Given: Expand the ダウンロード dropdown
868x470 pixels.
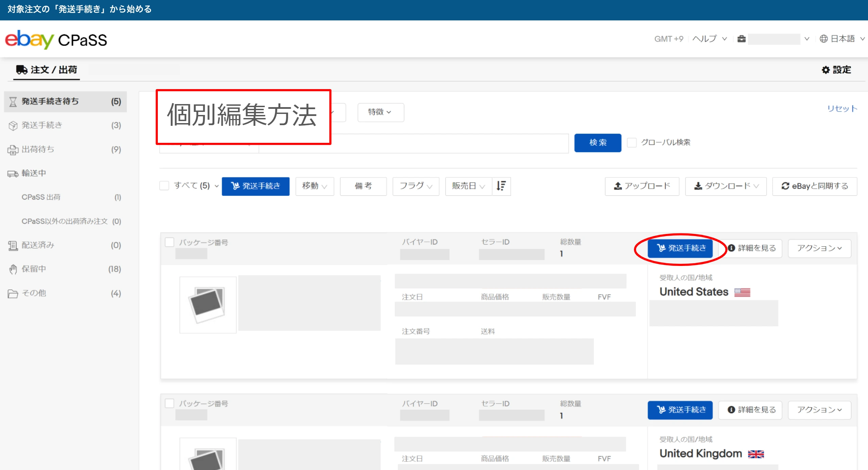Looking at the screenshot, I should (726, 186).
